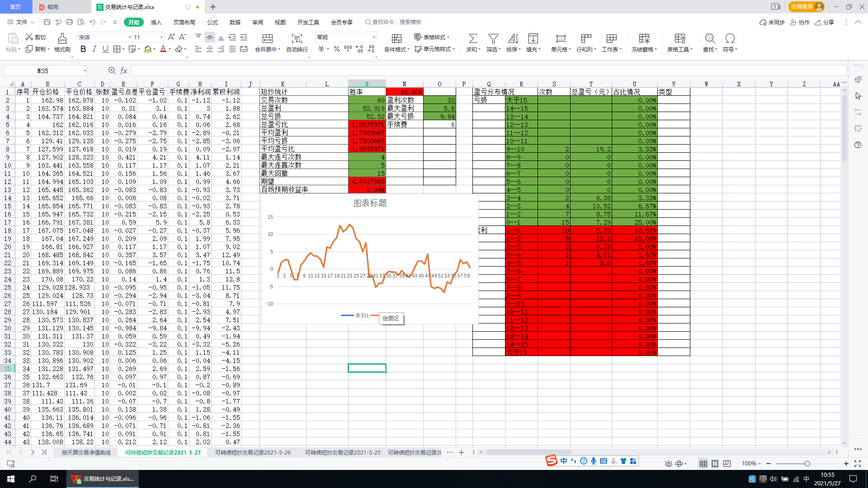Undo the last action
The image size is (868, 488).
point(92,22)
